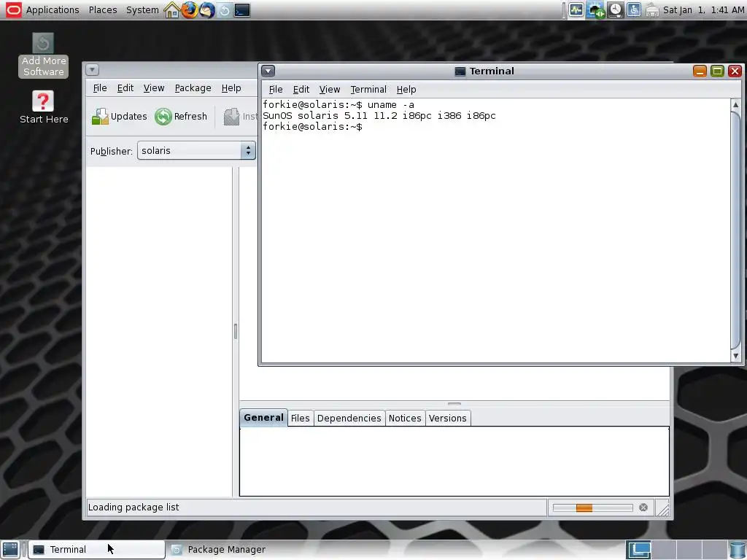
Task: Close the Terminal window
Action: pyautogui.click(x=735, y=71)
